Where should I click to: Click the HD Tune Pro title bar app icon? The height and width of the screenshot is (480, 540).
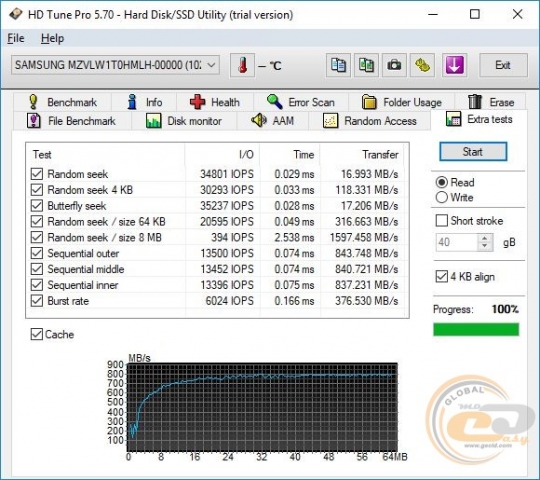point(15,14)
